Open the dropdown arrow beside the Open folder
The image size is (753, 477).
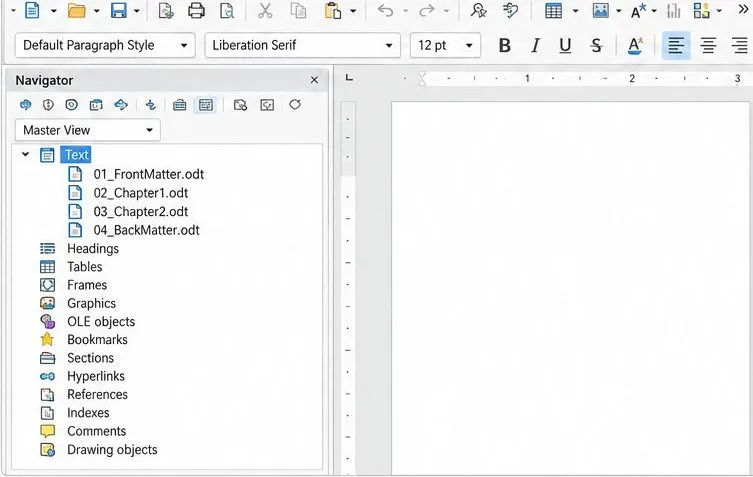[96, 11]
